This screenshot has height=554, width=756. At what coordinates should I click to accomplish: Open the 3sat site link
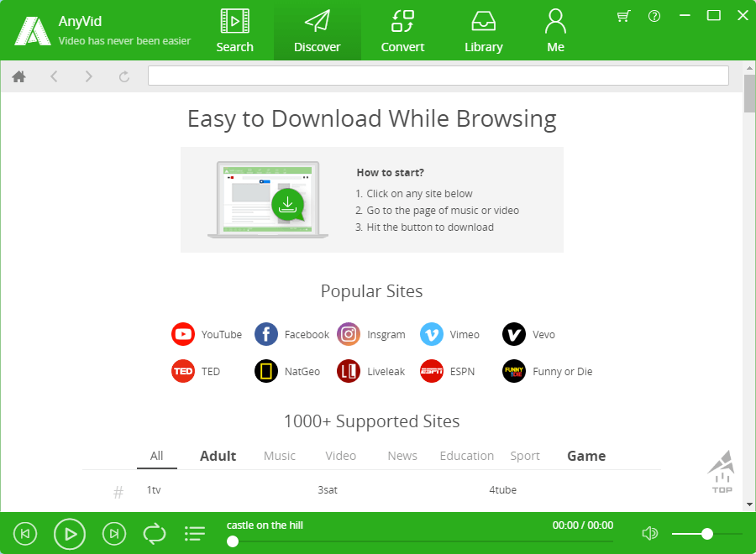328,490
